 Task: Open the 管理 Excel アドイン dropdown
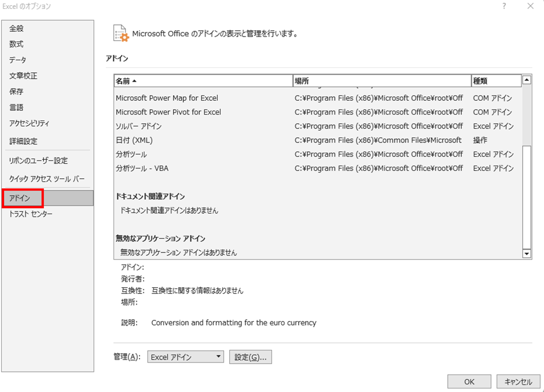point(185,357)
